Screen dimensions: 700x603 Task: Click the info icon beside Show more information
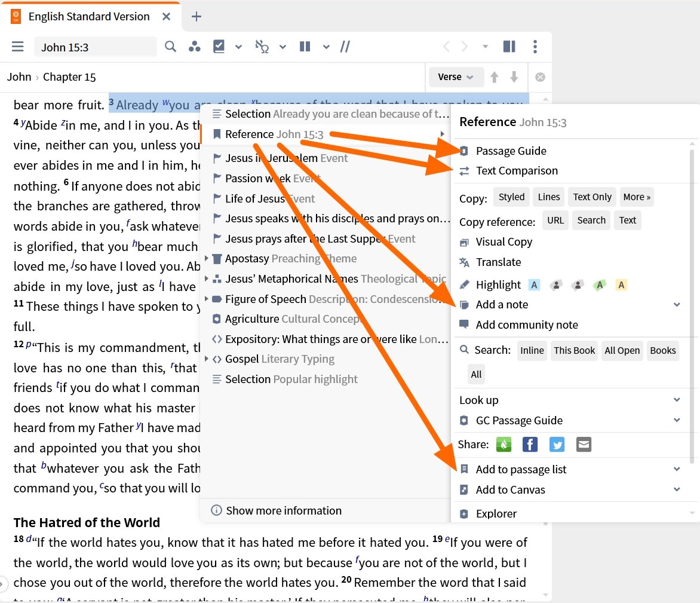[x=217, y=510]
